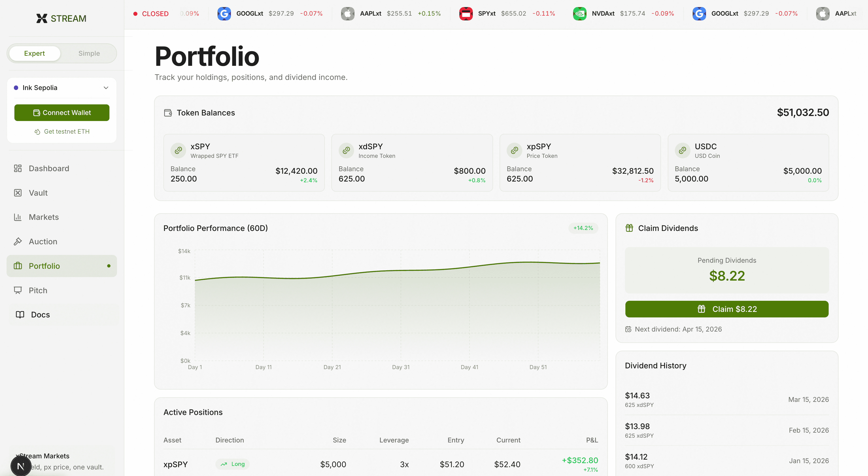Click the Claim Dividends gift icon
This screenshot has width=868, height=476.
click(x=629, y=228)
